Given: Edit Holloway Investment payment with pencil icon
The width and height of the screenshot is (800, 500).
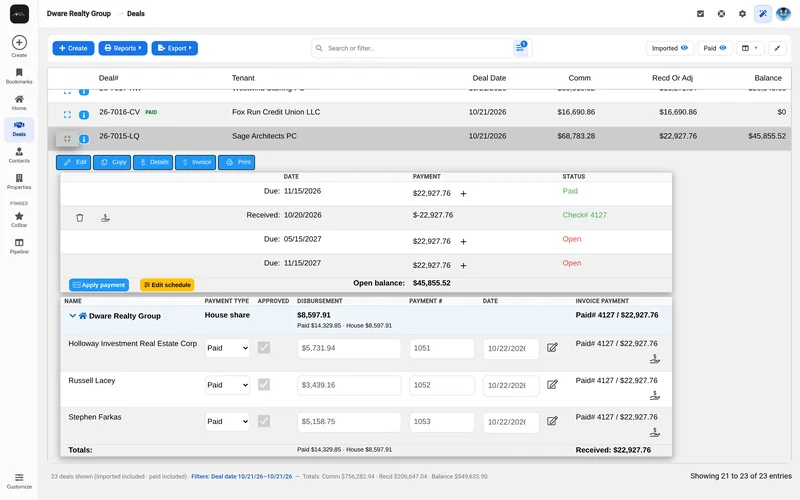Looking at the screenshot, I should (552, 347).
